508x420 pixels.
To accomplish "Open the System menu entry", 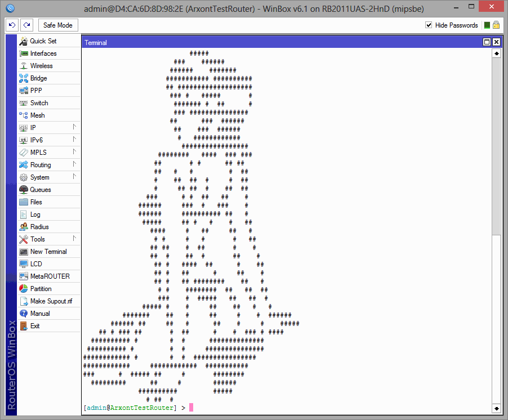I will [39, 177].
